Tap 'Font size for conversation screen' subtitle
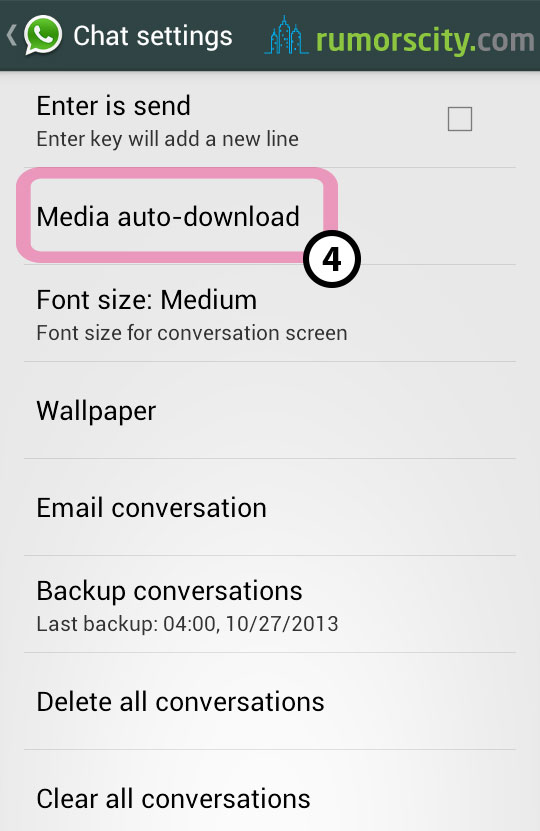The width and height of the screenshot is (540, 831). point(192,333)
